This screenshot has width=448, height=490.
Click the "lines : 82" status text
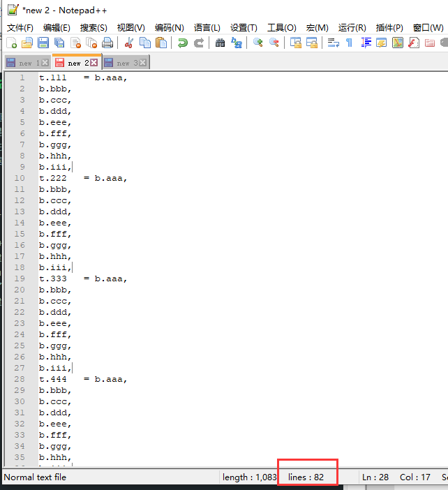tap(306, 477)
